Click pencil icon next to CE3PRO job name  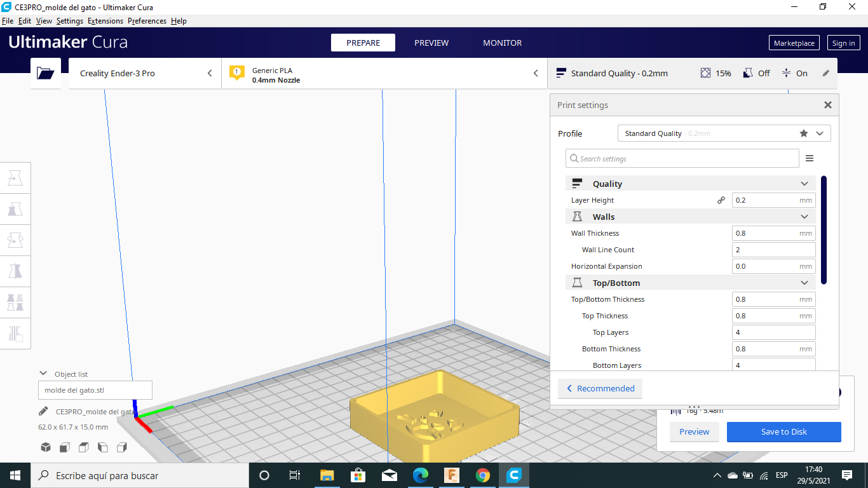point(43,411)
